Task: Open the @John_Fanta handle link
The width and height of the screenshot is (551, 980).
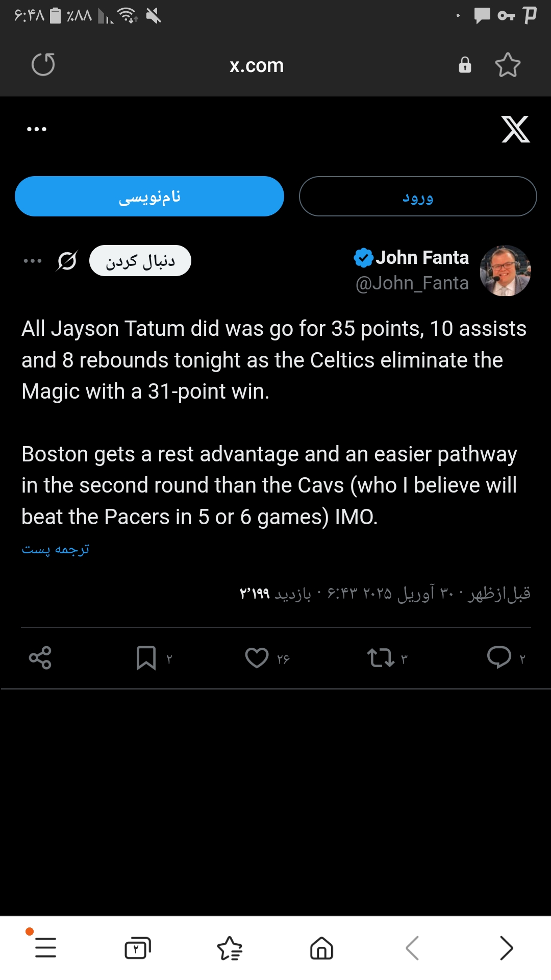Action: click(x=412, y=283)
